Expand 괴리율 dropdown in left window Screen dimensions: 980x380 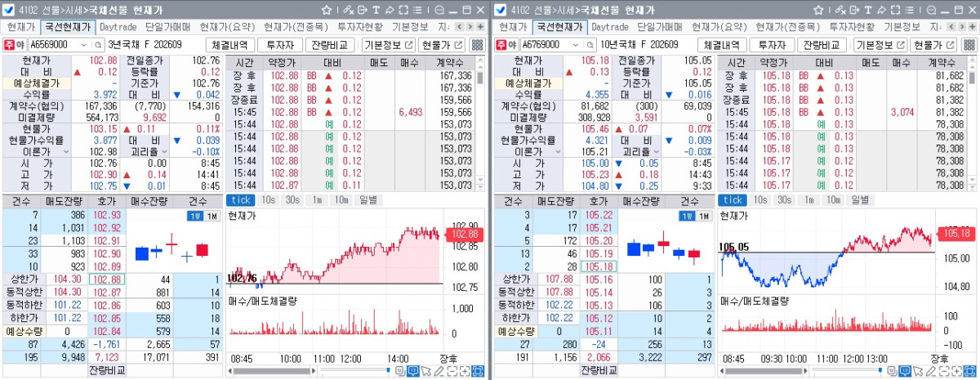(163, 152)
